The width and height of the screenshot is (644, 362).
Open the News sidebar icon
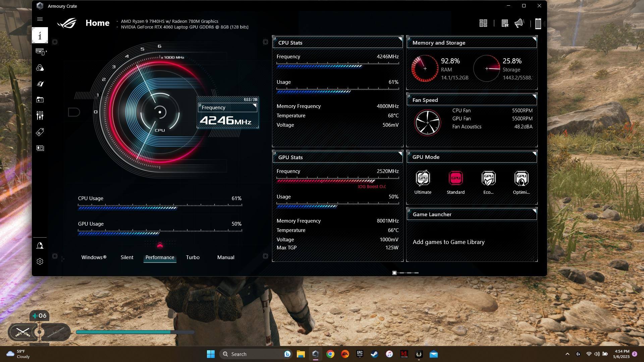40,148
